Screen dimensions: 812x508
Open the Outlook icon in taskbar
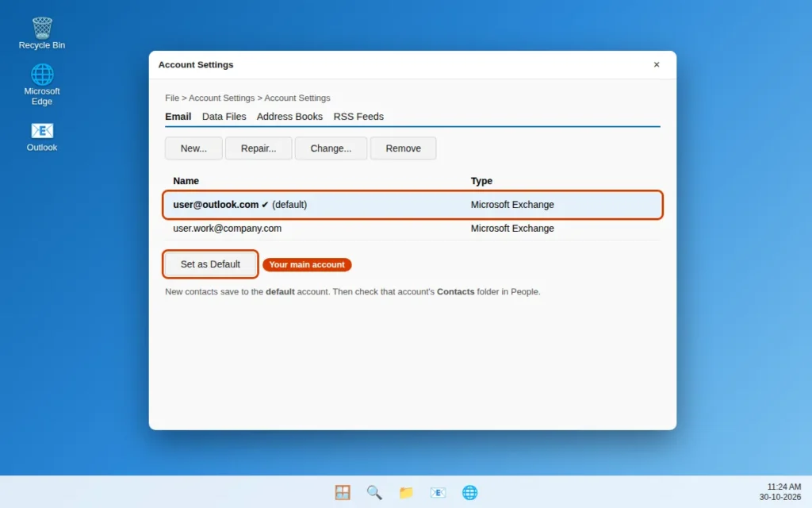pyautogui.click(x=438, y=492)
